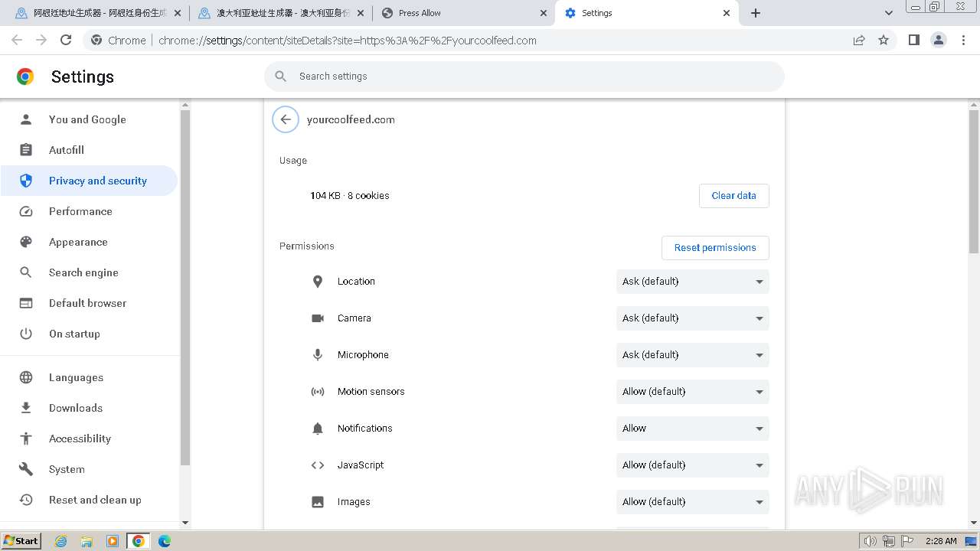This screenshot has width=980, height=551.
Task: Open the Chrome three-dot menu
Action: click(x=964, y=41)
